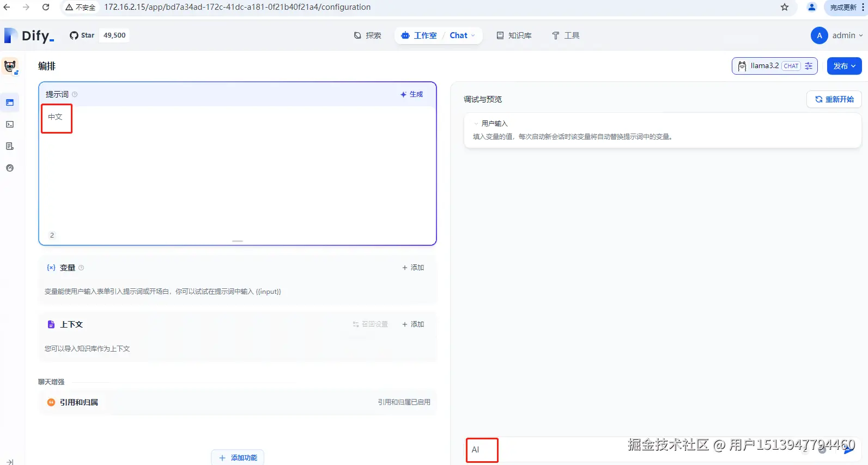Click the browser back arrow
868x465 pixels.
tap(7, 7)
